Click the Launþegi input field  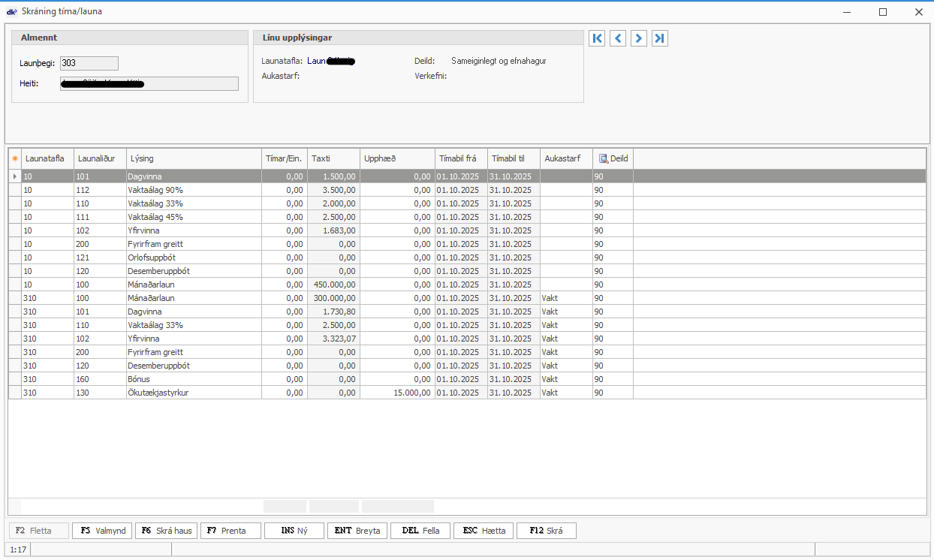89,63
